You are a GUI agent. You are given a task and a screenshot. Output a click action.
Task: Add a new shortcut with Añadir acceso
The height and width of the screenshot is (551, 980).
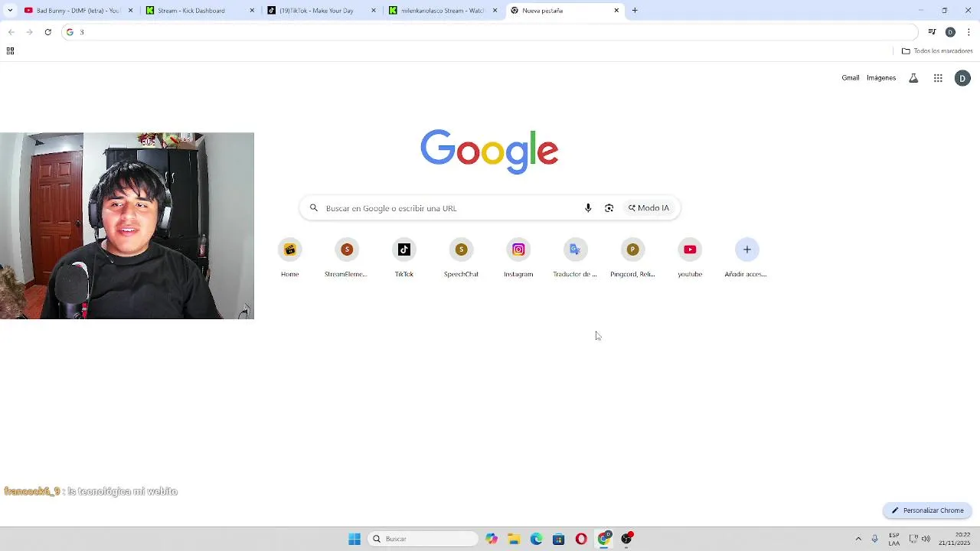746,259
